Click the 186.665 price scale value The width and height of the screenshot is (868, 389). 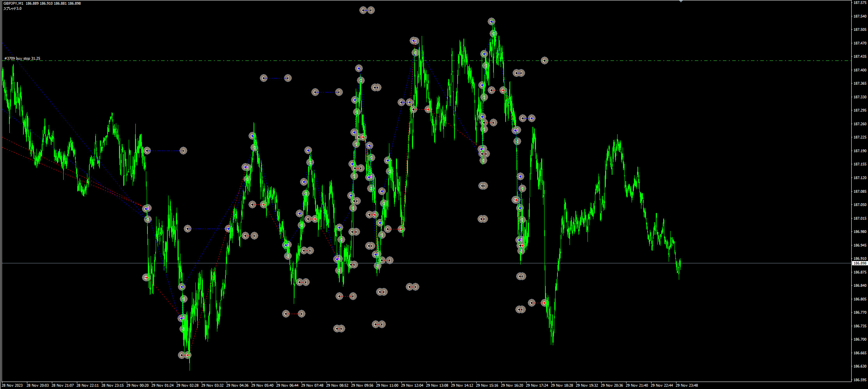(859, 353)
